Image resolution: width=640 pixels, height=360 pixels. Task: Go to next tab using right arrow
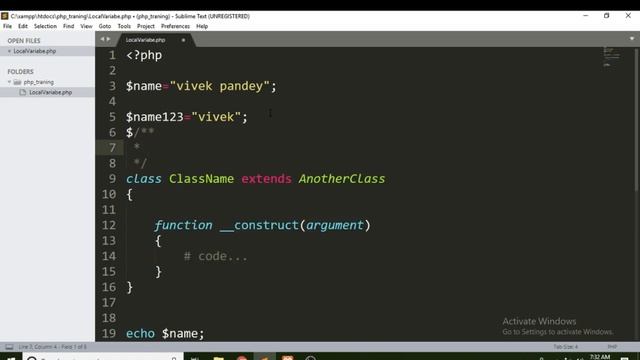[108, 39]
